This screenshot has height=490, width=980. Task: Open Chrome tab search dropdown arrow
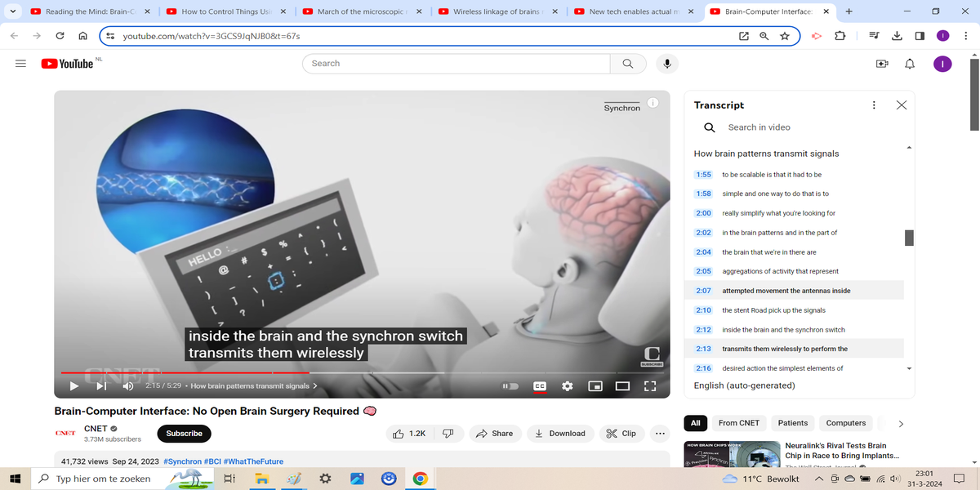point(13,11)
